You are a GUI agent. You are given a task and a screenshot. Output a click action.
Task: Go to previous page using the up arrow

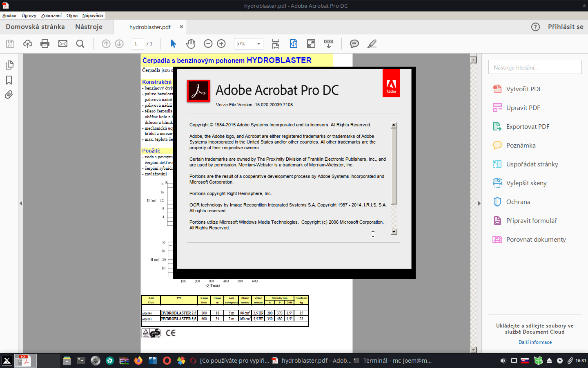pyautogui.click(x=106, y=44)
